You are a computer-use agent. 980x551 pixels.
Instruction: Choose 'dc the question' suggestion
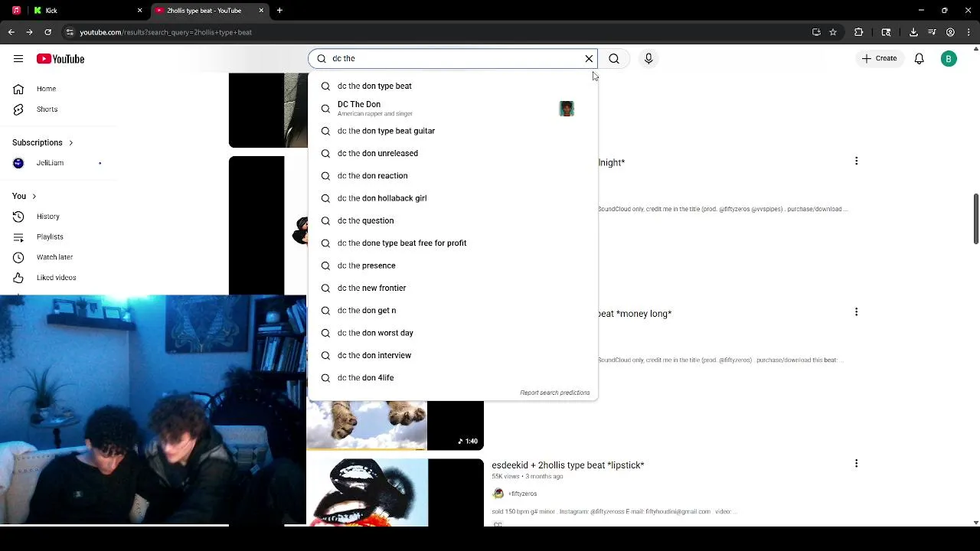[452, 220]
